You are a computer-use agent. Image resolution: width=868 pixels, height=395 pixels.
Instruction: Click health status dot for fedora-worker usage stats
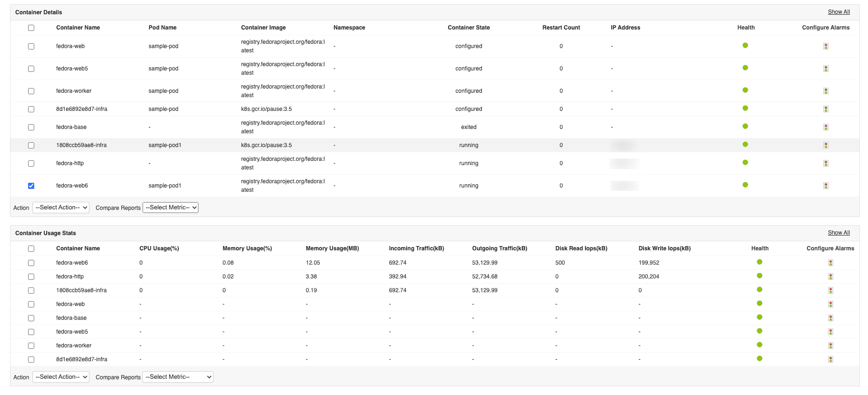(760, 345)
